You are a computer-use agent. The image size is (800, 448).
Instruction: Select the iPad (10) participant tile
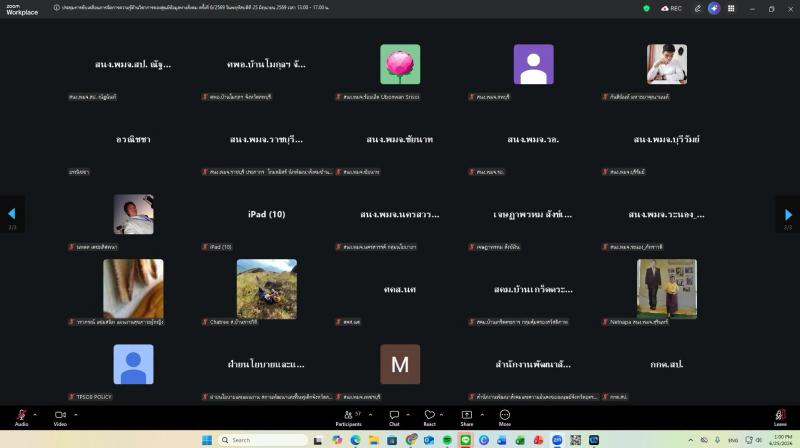[x=266, y=214]
